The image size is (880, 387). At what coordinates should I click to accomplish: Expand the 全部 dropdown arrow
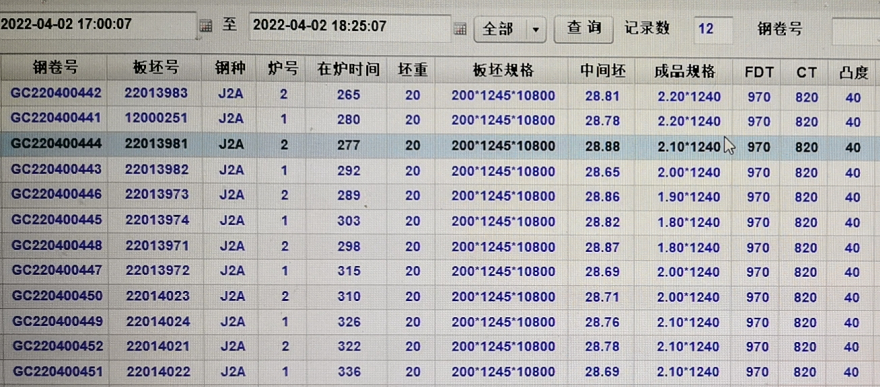[536, 29]
